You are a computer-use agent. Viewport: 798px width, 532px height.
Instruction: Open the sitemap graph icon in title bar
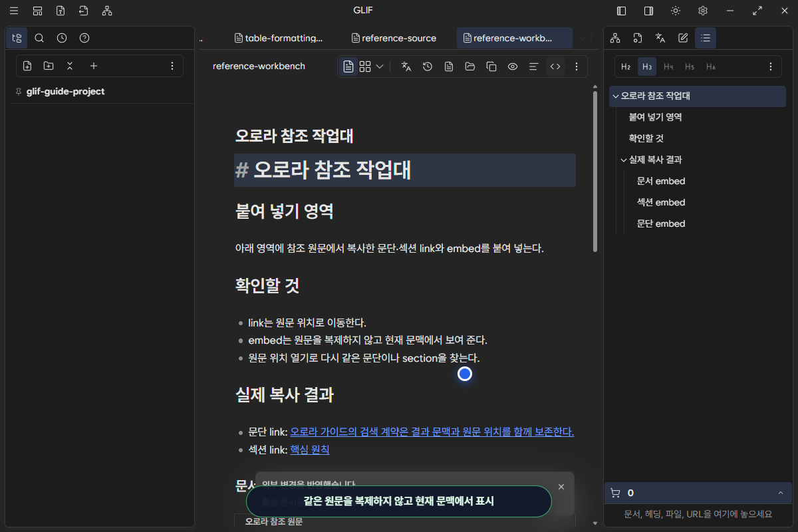pyautogui.click(x=107, y=11)
